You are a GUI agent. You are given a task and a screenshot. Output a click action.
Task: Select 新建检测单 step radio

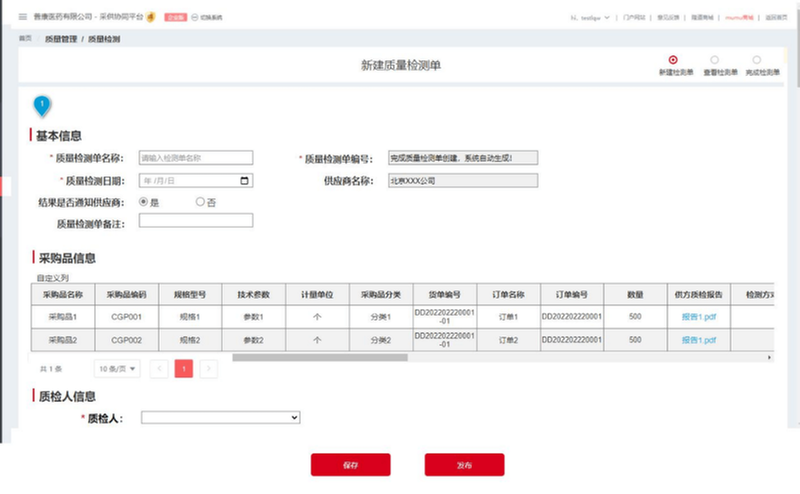point(673,60)
